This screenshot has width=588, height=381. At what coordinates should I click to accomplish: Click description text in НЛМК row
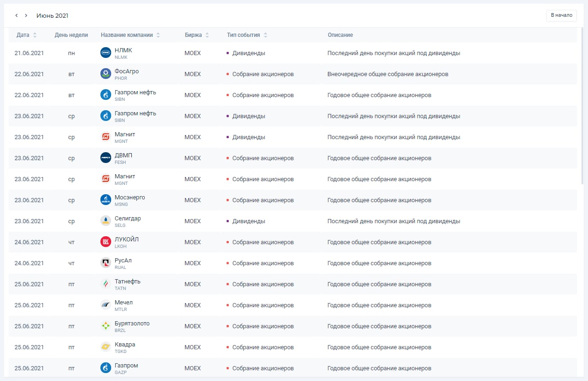click(394, 53)
